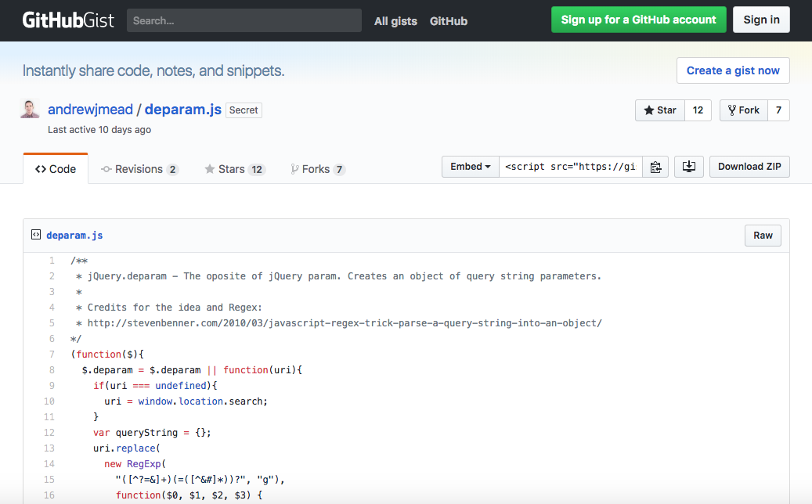The height and width of the screenshot is (504, 812).
Task: Click the embed script URL field
Action: pyautogui.click(x=571, y=167)
